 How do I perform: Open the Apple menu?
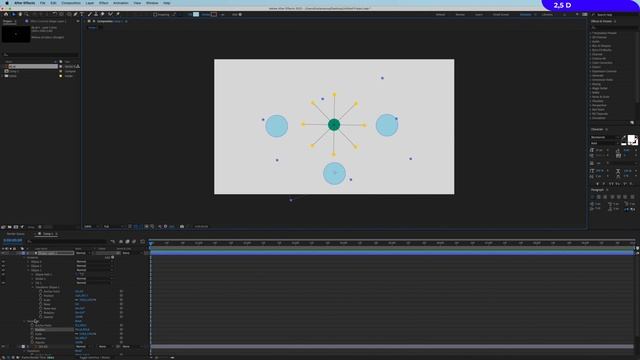(7, 3)
